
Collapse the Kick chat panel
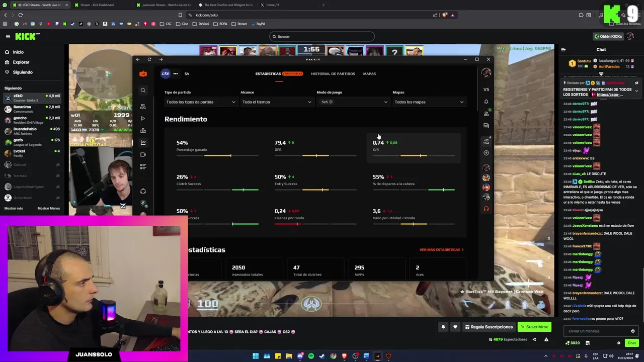tap(563, 49)
